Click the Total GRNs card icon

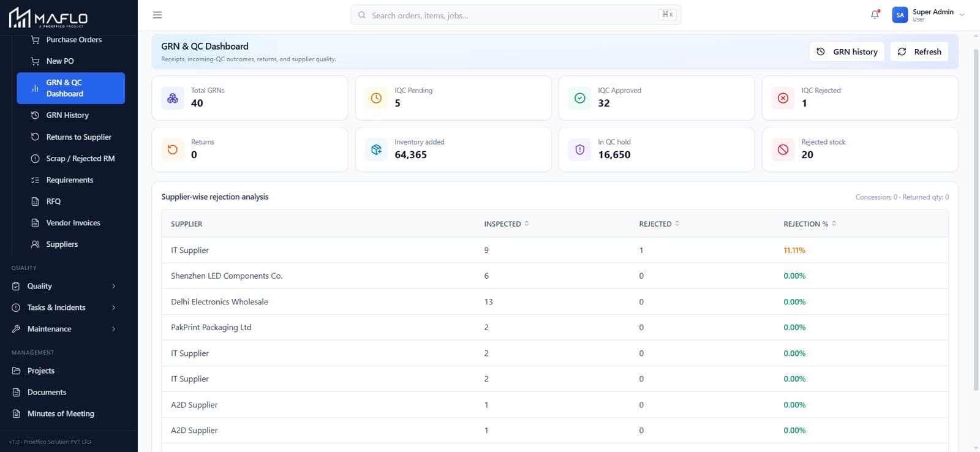(x=173, y=98)
